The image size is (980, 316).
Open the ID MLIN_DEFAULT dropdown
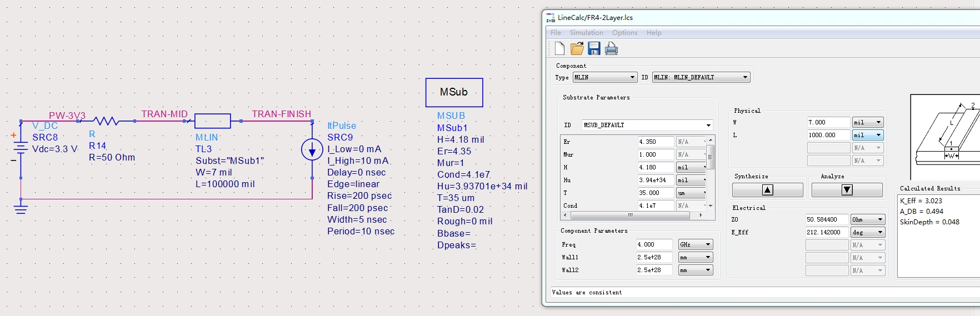pos(701,77)
